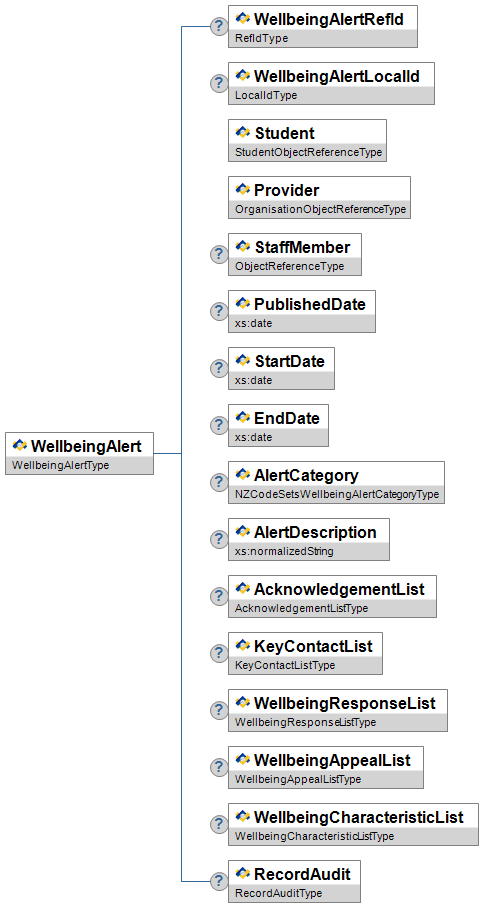Select the AlertDescription element node
The width and height of the screenshot is (501, 907).
tap(309, 539)
